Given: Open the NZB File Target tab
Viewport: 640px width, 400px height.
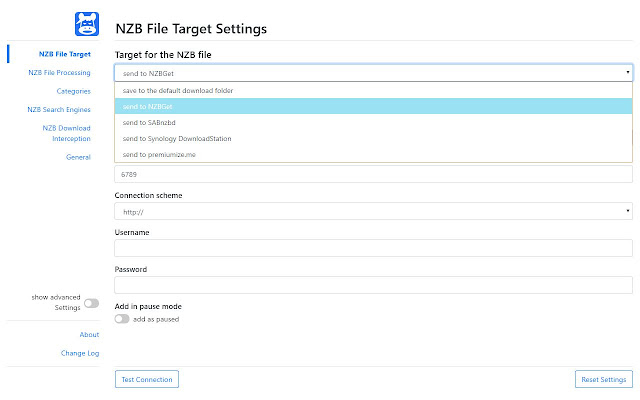Looking at the screenshot, I should (x=65, y=53).
